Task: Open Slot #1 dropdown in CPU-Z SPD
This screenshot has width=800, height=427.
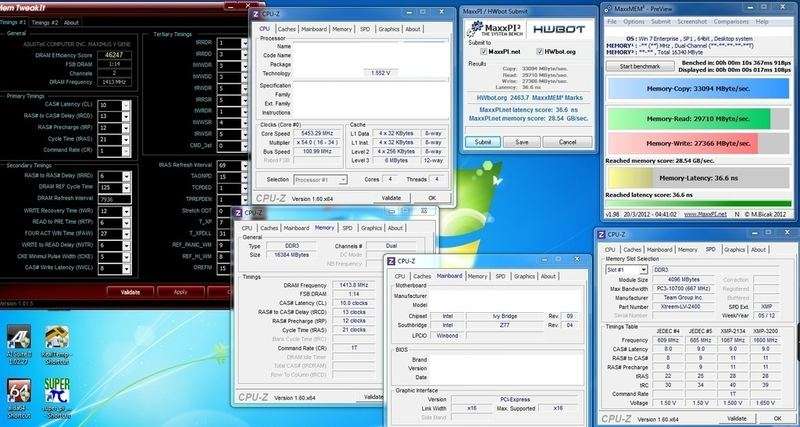Action: coord(643,269)
